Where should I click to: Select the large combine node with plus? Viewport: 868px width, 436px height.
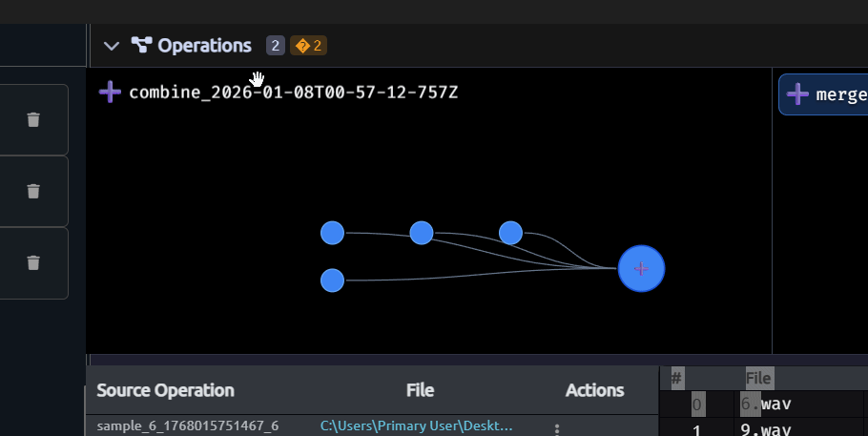[641, 269]
